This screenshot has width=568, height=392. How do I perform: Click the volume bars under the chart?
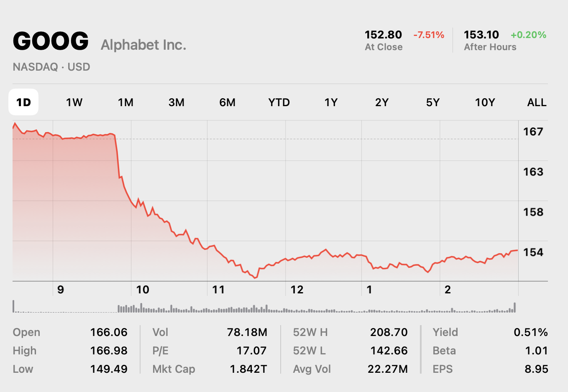(264, 308)
